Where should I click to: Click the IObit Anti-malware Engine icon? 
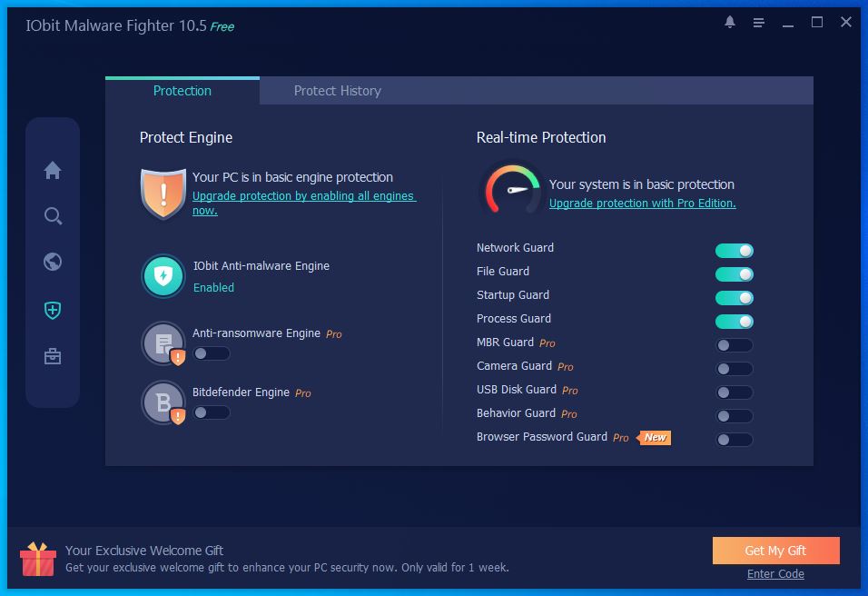click(163, 276)
